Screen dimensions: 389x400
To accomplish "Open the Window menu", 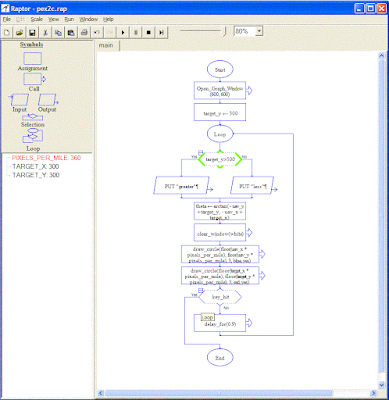I will point(88,19).
